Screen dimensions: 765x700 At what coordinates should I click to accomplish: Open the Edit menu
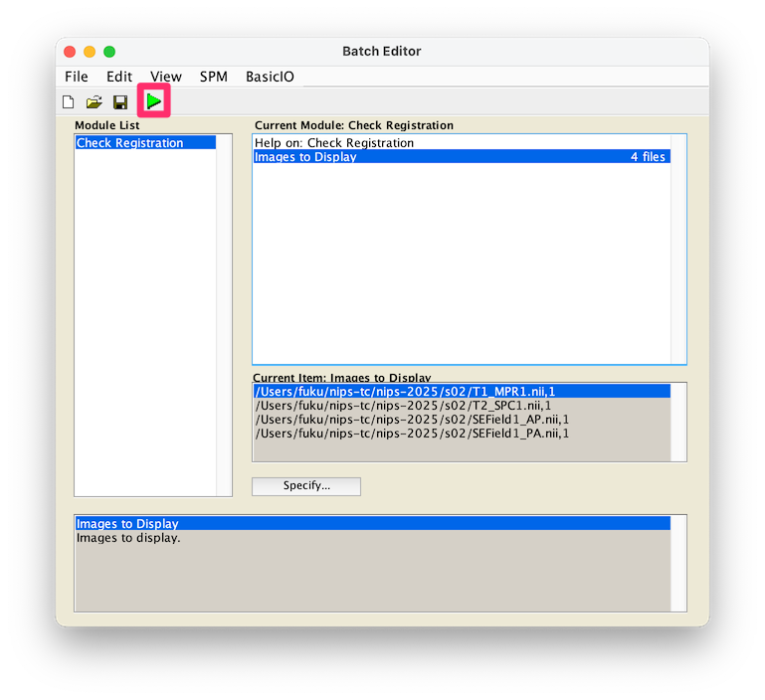pyautogui.click(x=119, y=77)
